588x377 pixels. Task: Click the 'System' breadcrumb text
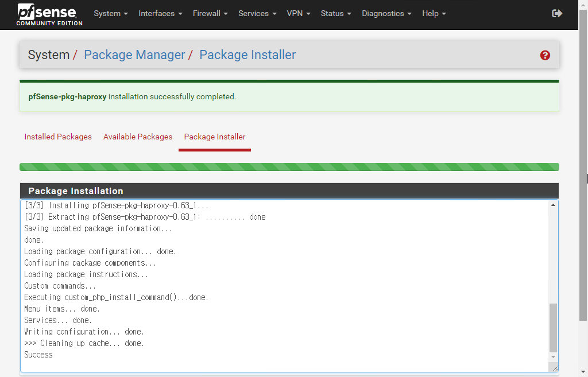point(49,55)
